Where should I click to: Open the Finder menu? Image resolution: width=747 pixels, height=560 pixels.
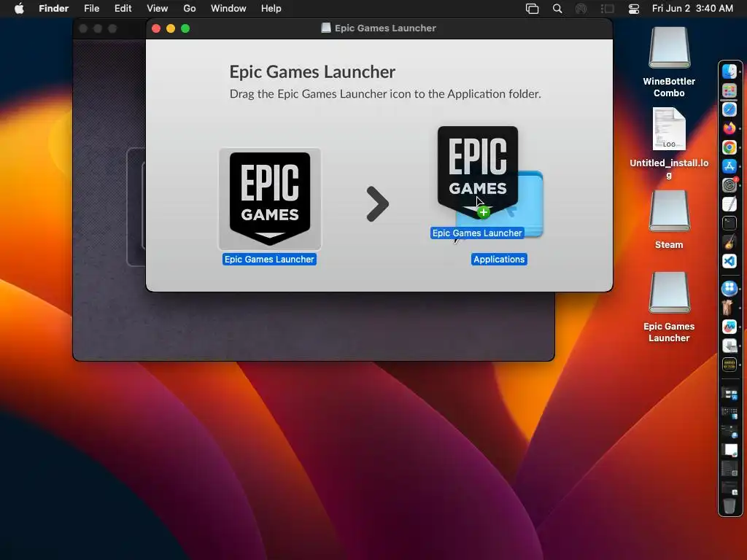[53, 9]
